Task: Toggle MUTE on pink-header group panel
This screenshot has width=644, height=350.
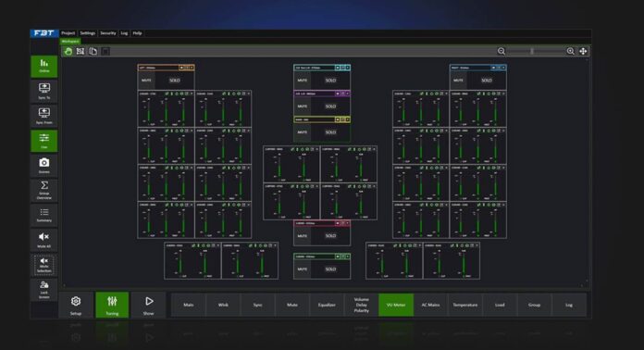Action: (x=303, y=236)
